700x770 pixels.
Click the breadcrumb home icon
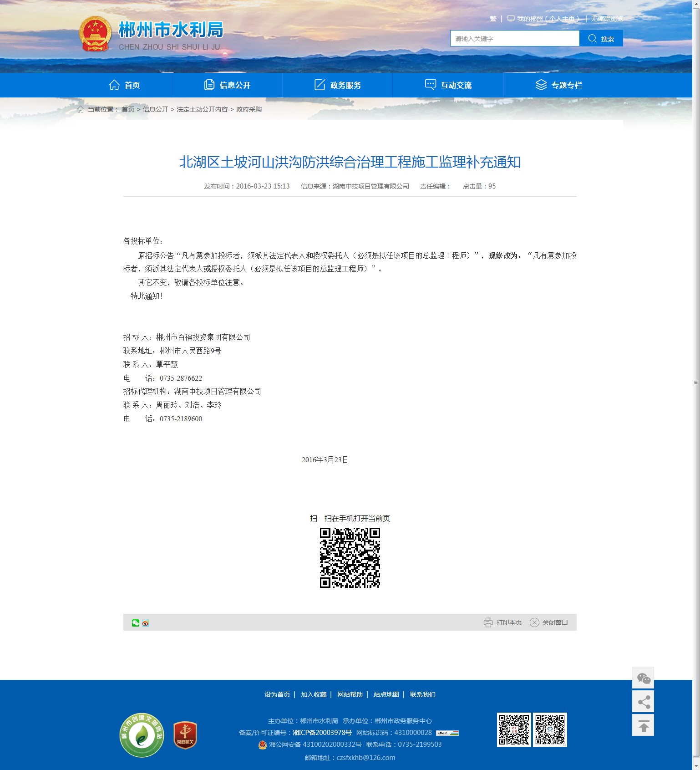(81, 109)
